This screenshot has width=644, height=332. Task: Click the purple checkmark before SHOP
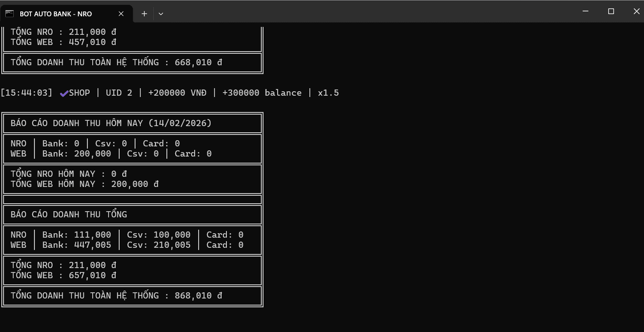pyautogui.click(x=64, y=93)
